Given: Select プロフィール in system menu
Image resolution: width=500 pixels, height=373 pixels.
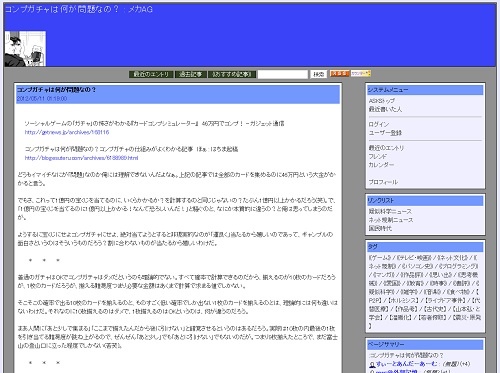Looking at the screenshot, I should pos(383,182).
